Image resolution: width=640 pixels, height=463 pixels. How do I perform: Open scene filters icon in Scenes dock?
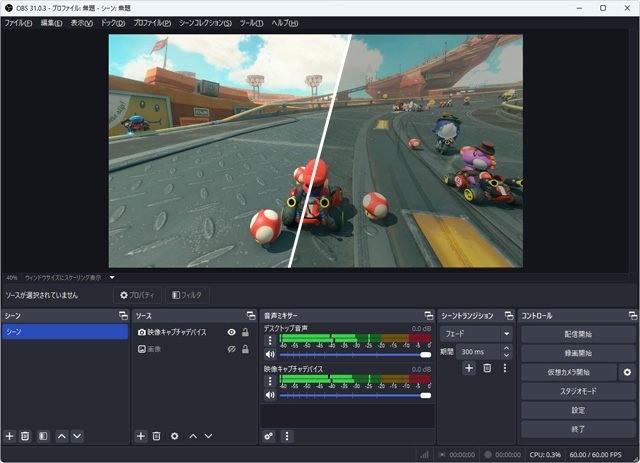pos(43,436)
